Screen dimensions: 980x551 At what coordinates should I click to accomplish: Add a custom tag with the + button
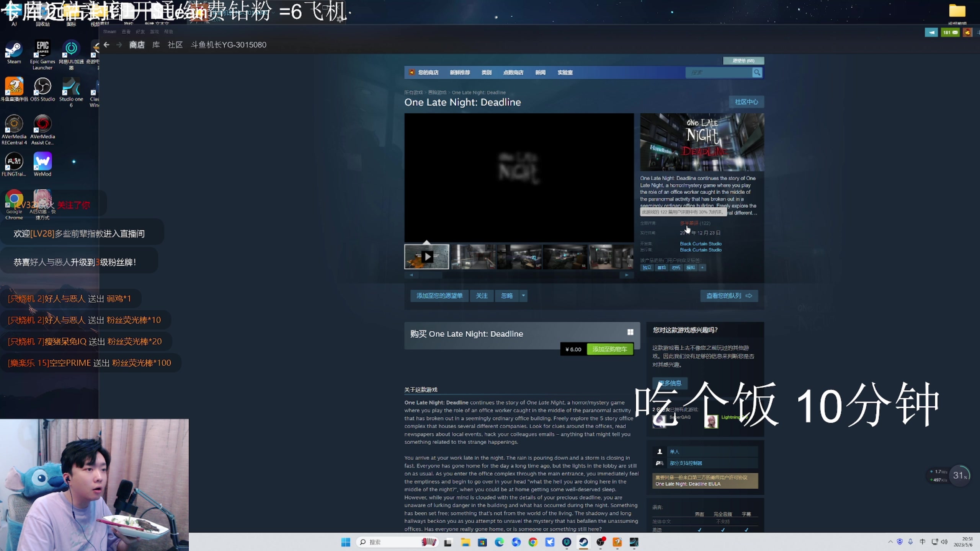[702, 267]
